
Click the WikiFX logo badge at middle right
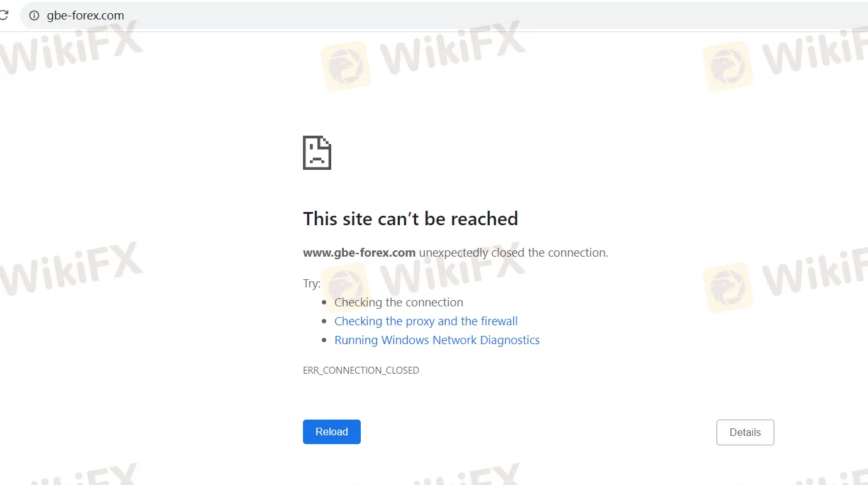point(728,287)
